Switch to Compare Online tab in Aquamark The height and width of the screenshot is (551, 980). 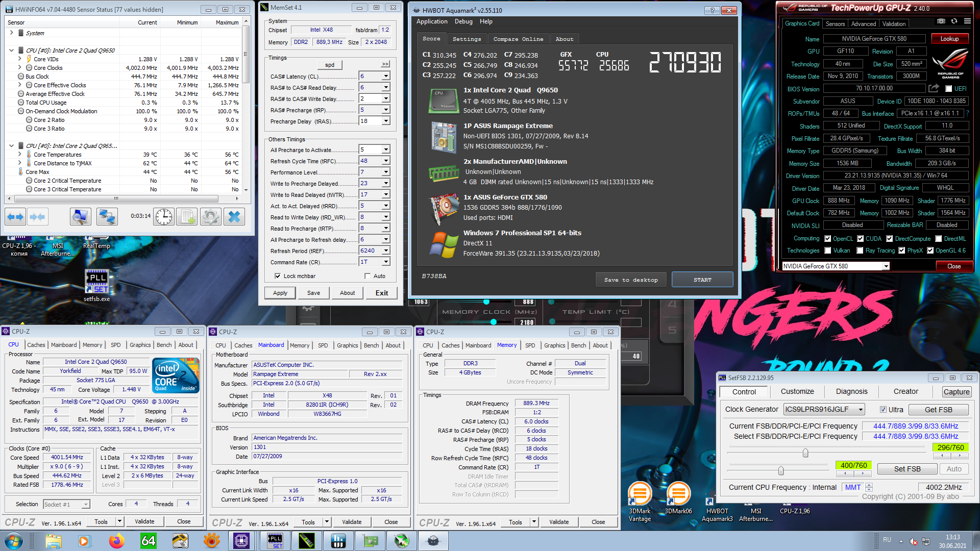[518, 39]
